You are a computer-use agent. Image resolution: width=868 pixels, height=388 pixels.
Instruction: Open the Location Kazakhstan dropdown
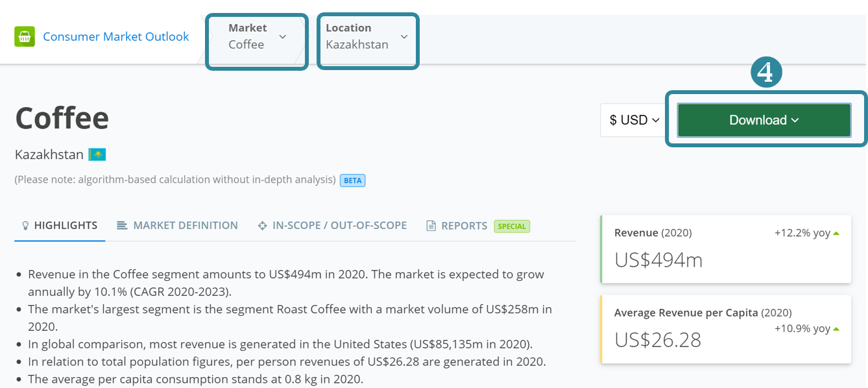coord(367,37)
